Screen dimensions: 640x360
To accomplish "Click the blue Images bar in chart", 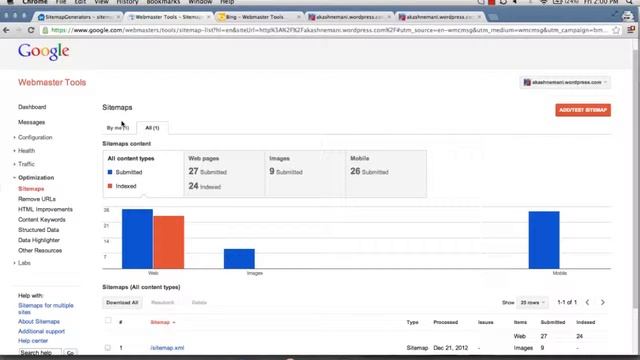I will (239, 259).
